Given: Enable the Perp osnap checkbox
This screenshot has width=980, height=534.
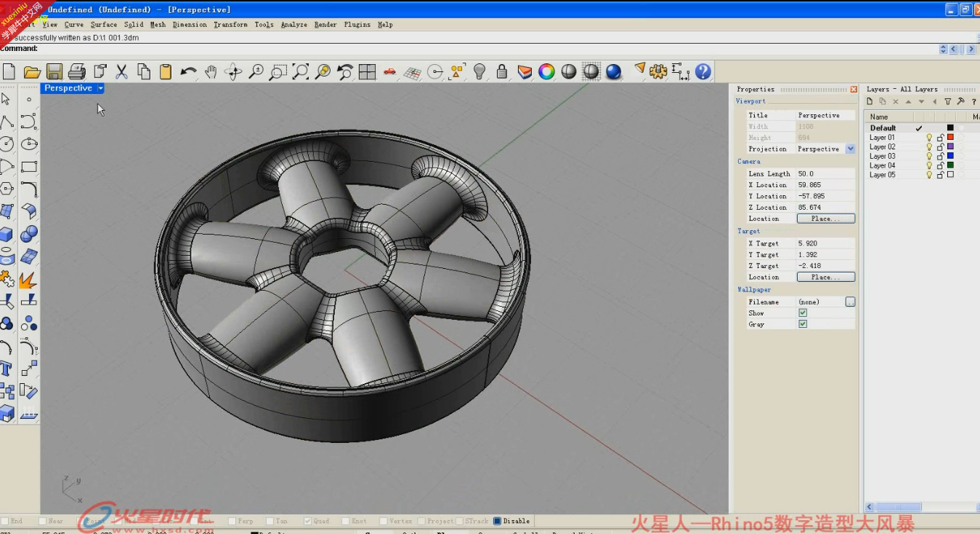Looking at the screenshot, I should [232, 521].
